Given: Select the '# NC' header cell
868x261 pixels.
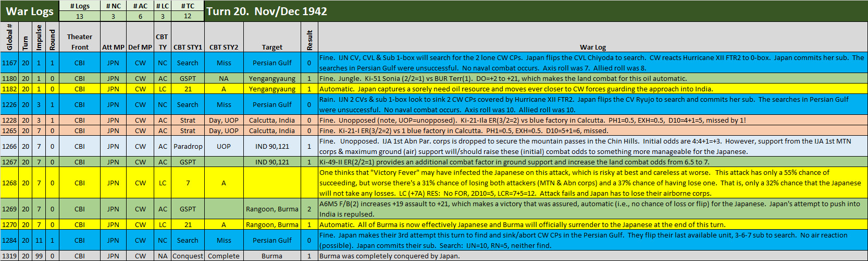Looking at the screenshot, I should click(x=113, y=6).
